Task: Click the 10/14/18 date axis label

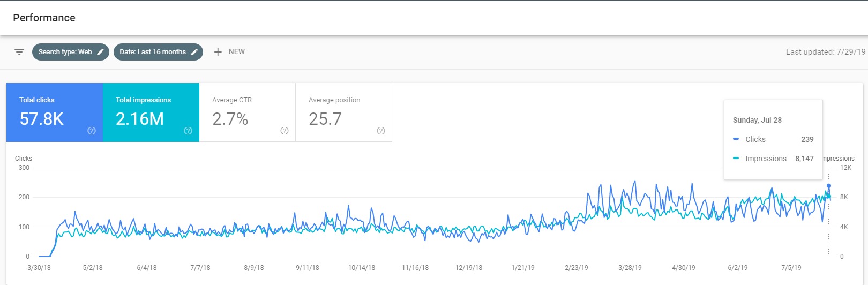Action: point(362,268)
